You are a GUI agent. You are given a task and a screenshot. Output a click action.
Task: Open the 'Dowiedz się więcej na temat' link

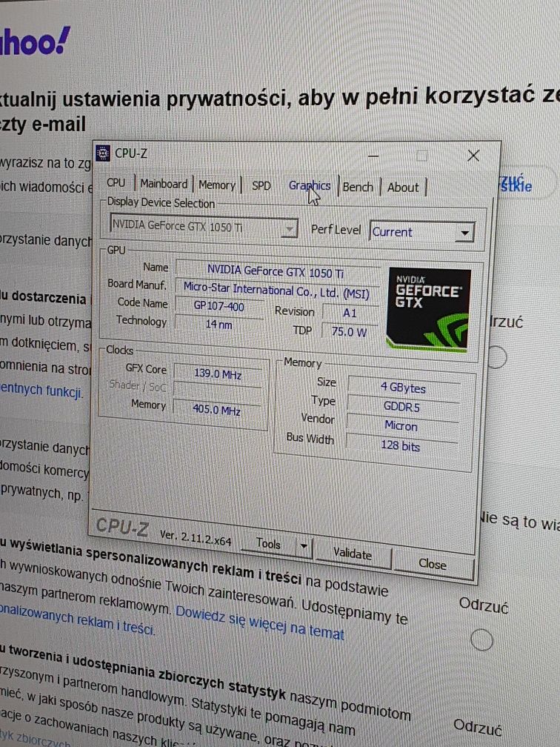point(260,622)
